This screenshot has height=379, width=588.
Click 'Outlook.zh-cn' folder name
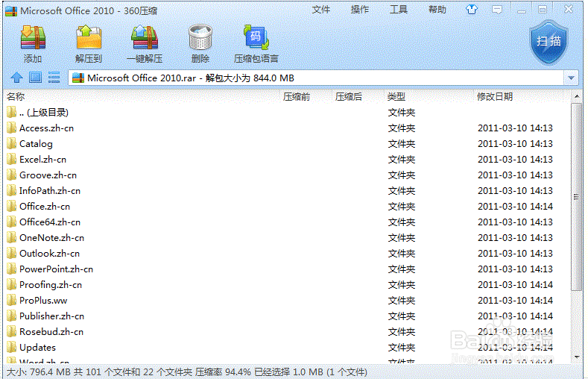[49, 254]
